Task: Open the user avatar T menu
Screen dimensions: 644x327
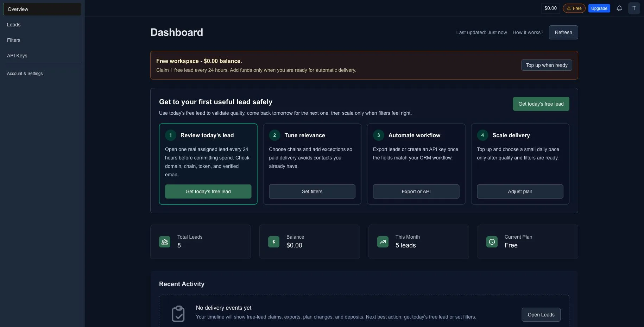Action: click(634, 8)
